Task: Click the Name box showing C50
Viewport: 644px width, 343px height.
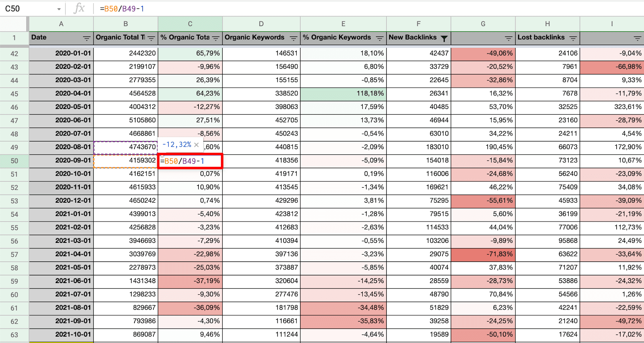Action: (28, 8)
